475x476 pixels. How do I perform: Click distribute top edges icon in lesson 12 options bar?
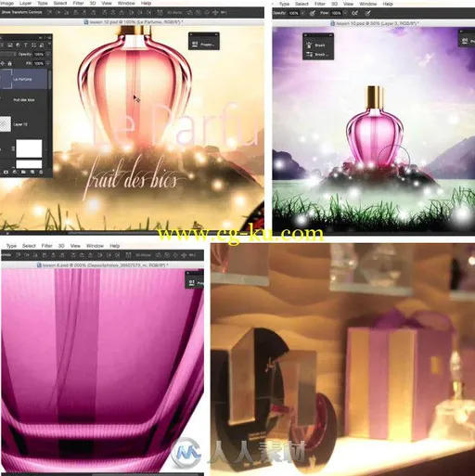point(104,12)
